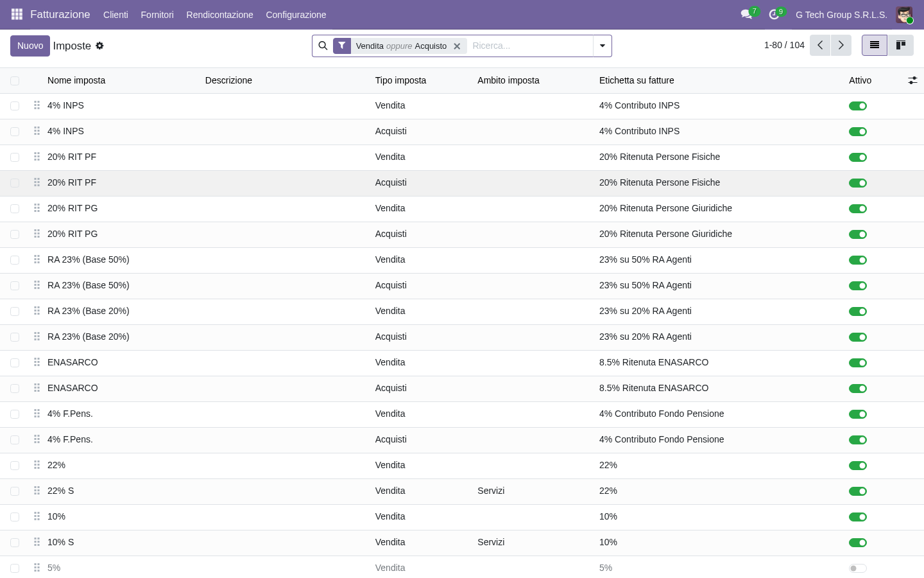Screen dimensions: 924x578
Task: Toggle active switch for RA 23% (Base 50%) Vendita
Action: pos(858,260)
